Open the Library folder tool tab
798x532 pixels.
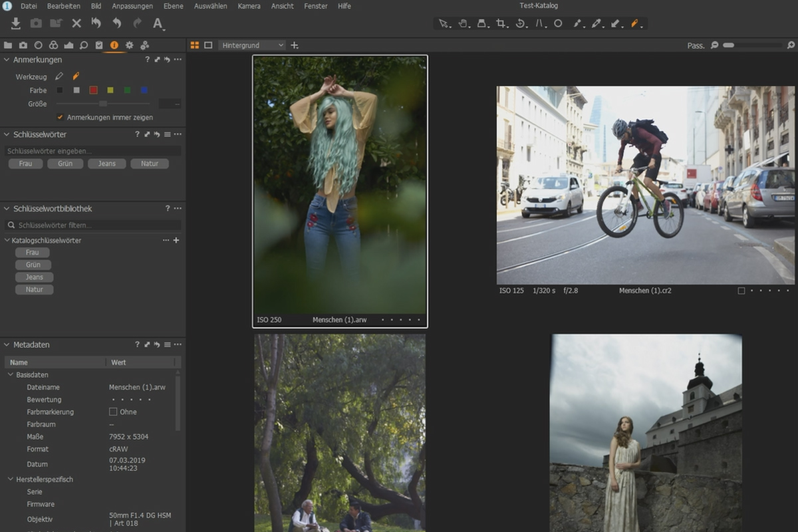8,45
